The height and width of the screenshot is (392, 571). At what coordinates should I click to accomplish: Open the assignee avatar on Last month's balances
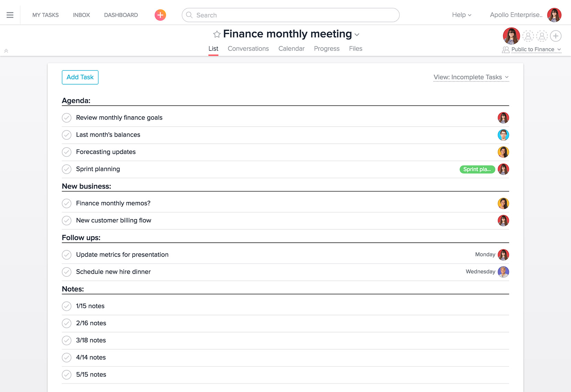tap(503, 135)
